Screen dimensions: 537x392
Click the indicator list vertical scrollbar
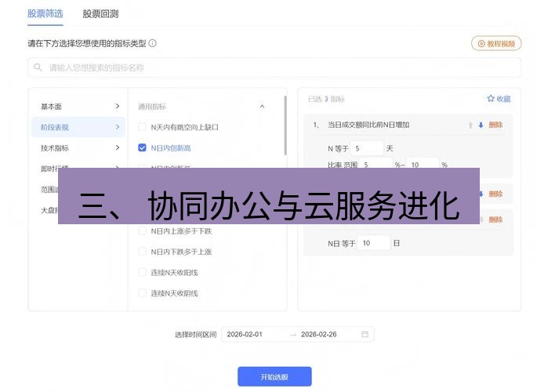(285, 125)
